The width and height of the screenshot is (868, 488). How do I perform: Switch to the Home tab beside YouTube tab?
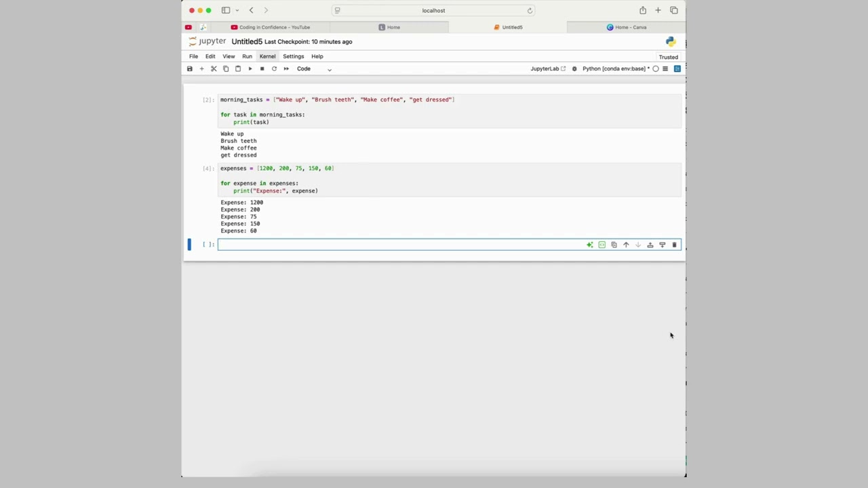click(x=389, y=27)
